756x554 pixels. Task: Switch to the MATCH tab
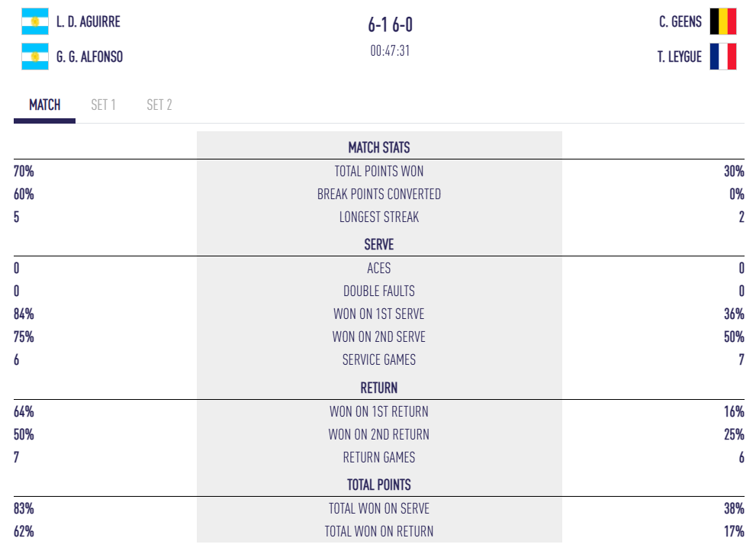pos(45,105)
